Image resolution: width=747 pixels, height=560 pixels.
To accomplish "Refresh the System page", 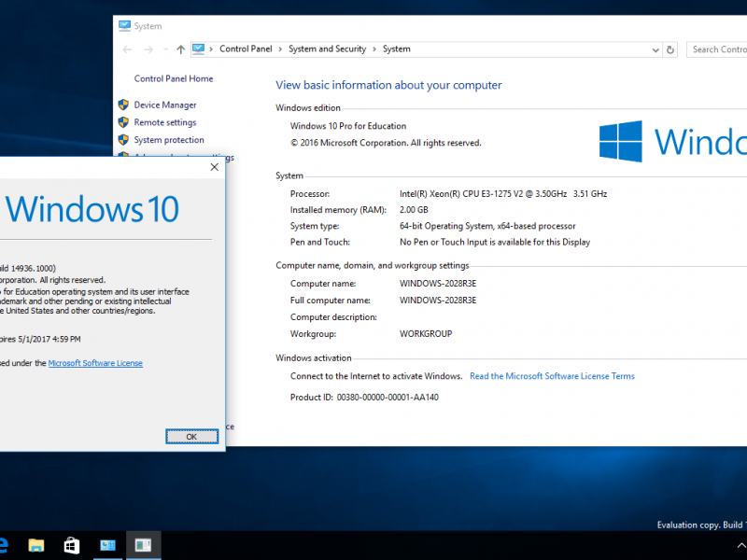I will (670, 49).
